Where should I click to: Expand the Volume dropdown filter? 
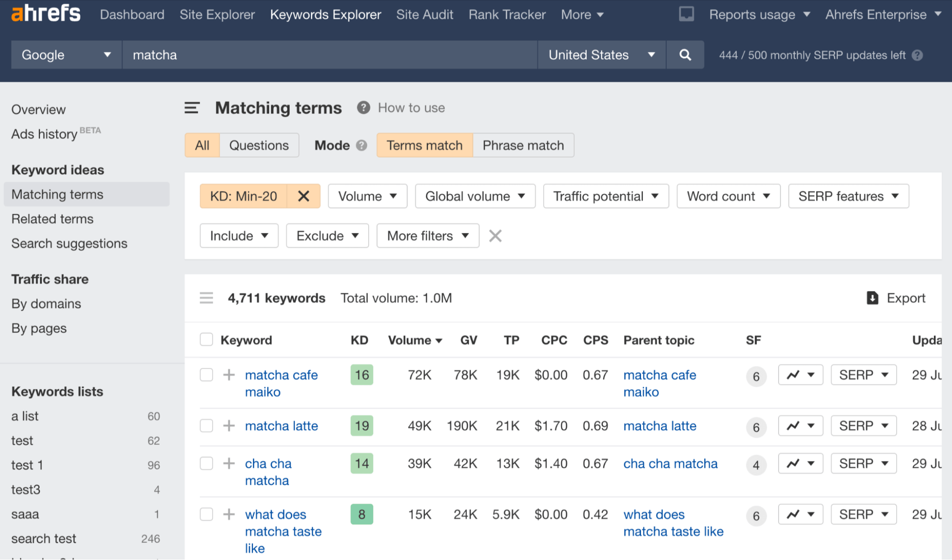[367, 195]
